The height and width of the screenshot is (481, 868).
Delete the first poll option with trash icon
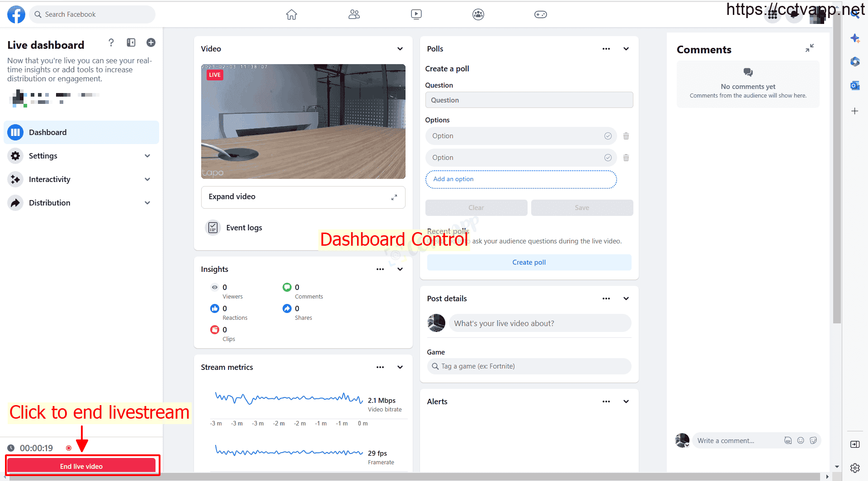pyautogui.click(x=626, y=136)
